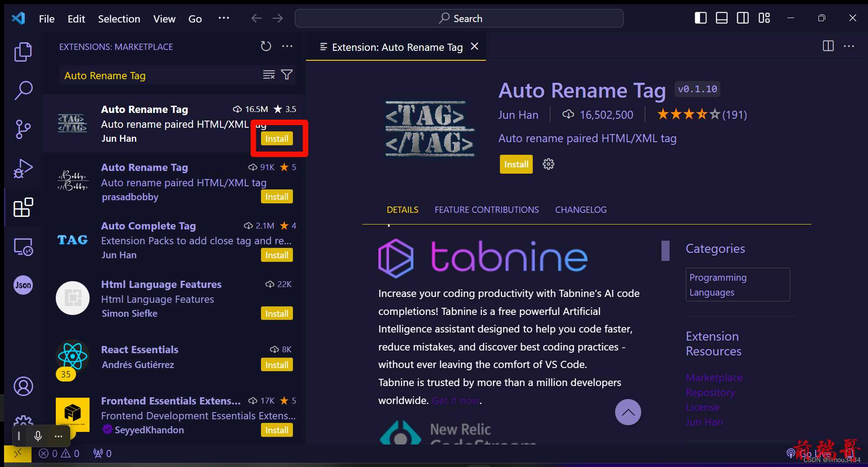868x467 pixels.
Task: Go back using the navigation arrow
Action: point(256,18)
